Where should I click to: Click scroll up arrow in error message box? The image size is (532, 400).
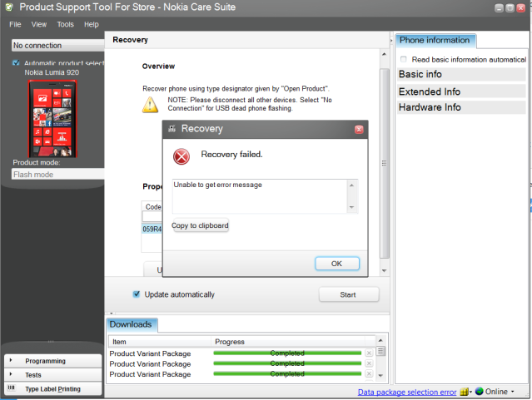352,185
